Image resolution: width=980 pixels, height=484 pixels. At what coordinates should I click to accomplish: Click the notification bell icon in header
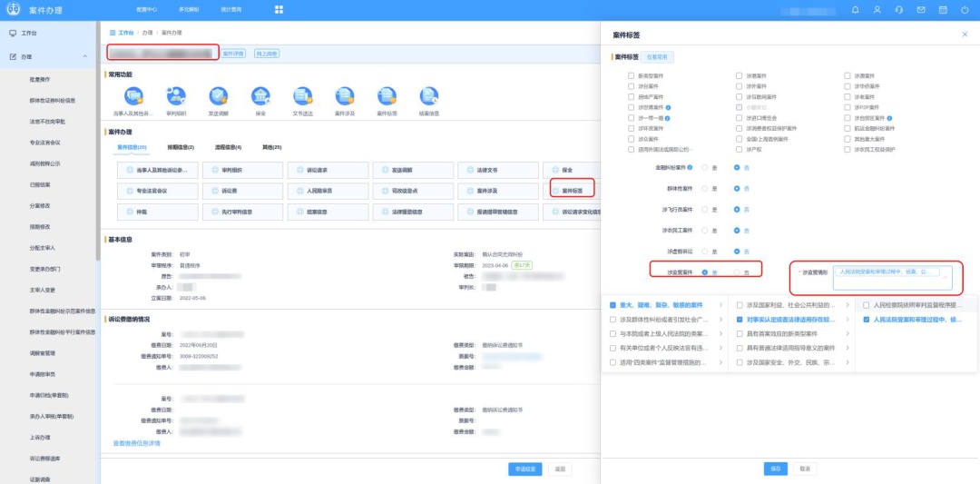pyautogui.click(x=855, y=10)
